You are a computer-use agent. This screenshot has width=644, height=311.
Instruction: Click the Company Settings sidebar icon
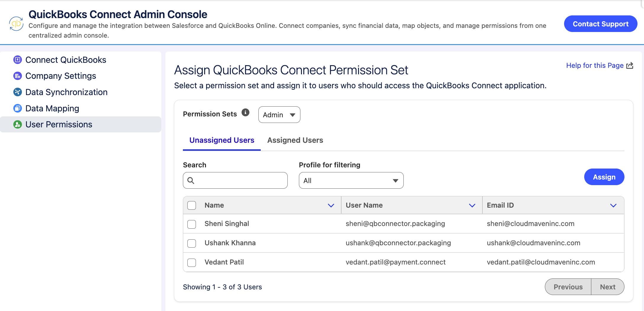click(18, 76)
